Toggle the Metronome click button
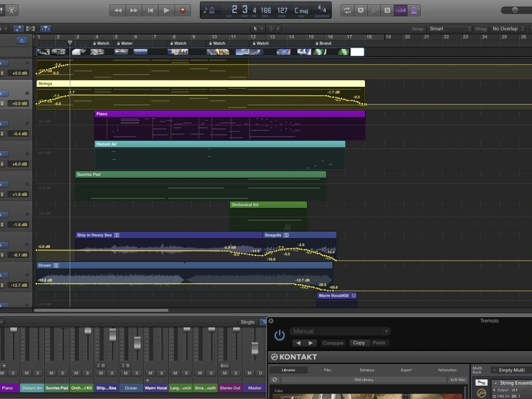 (414, 11)
